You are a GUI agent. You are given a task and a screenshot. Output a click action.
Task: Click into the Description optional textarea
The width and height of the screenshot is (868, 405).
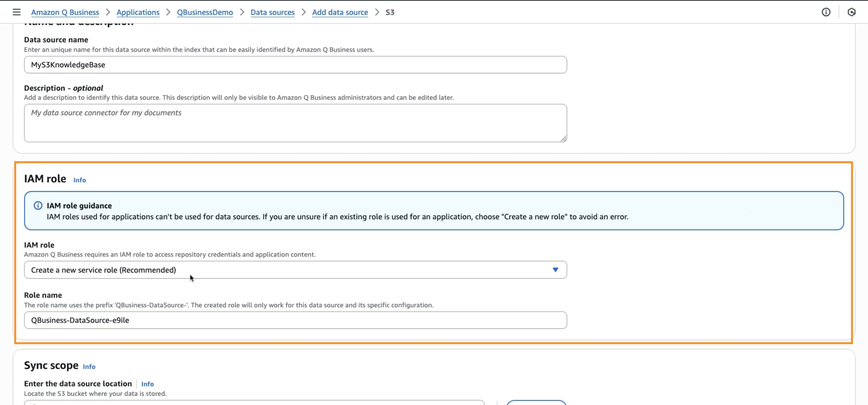point(295,123)
